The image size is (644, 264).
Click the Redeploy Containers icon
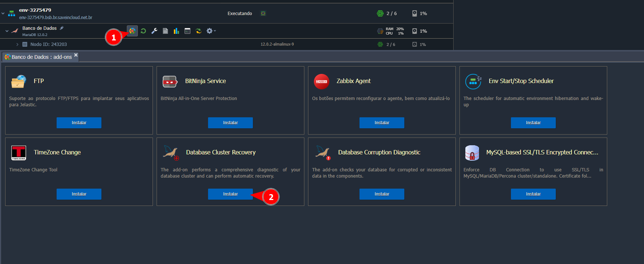tap(198, 31)
